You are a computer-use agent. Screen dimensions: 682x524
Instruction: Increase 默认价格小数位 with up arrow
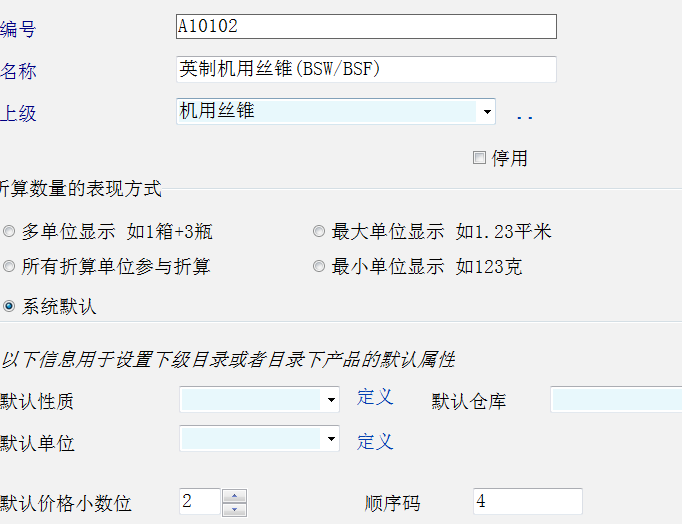coord(234,495)
